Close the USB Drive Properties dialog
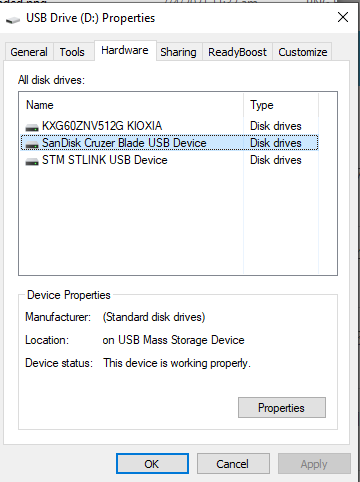The width and height of the screenshot is (360, 482). [343, 17]
